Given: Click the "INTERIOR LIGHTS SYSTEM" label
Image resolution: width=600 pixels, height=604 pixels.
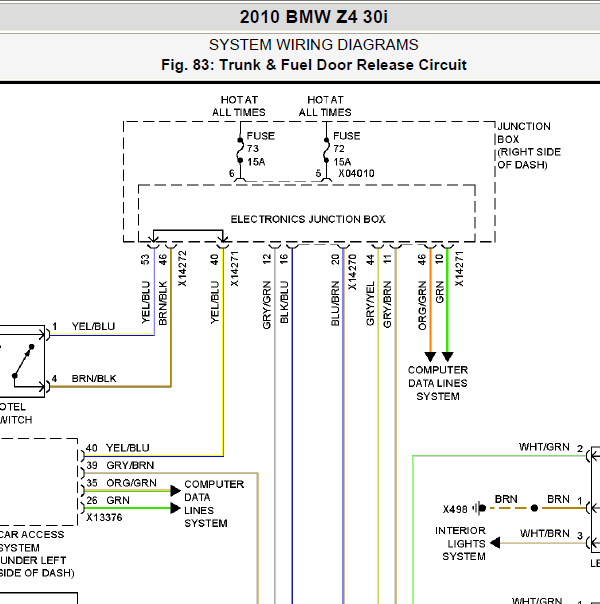Looking at the screenshot, I should pyautogui.click(x=460, y=544).
